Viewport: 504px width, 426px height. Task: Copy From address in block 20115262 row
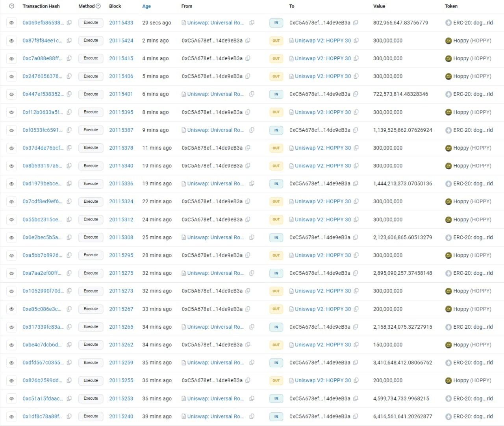pos(248,345)
